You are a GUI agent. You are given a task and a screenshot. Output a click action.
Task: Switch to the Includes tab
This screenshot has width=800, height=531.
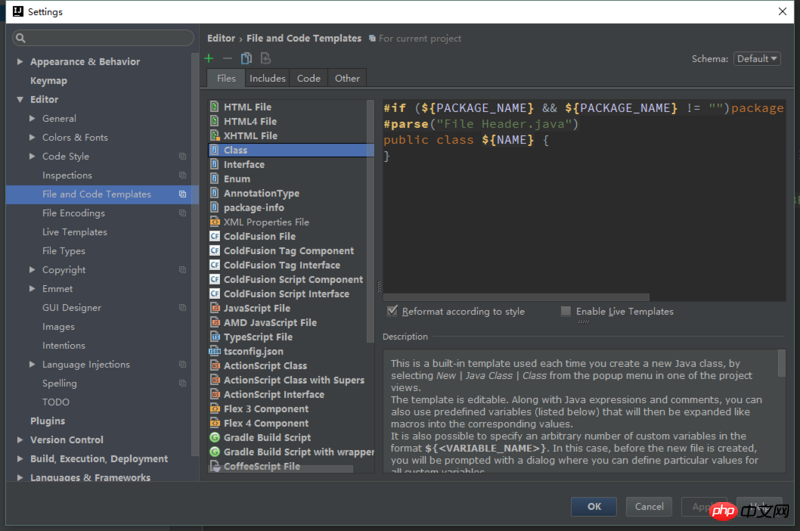pyautogui.click(x=267, y=78)
